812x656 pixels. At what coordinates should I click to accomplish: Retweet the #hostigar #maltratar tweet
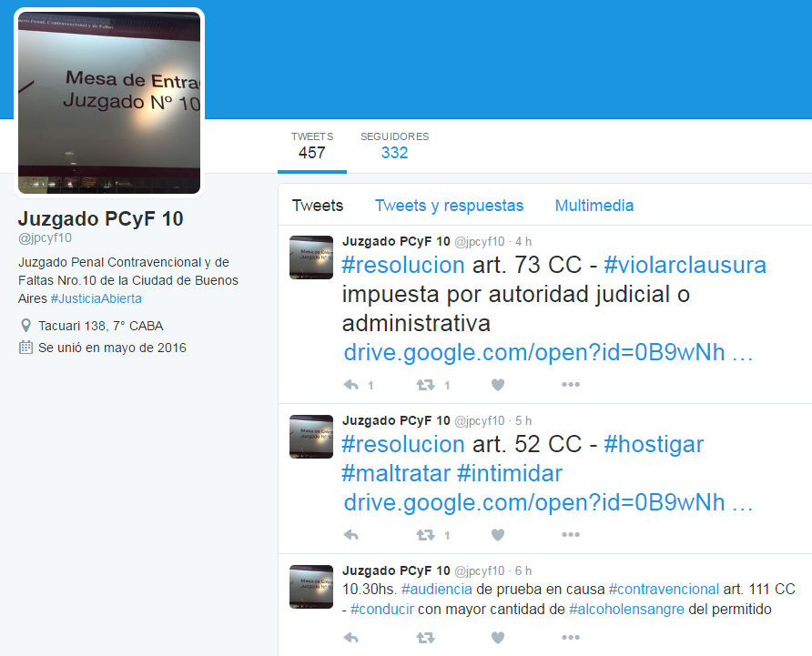(426, 535)
